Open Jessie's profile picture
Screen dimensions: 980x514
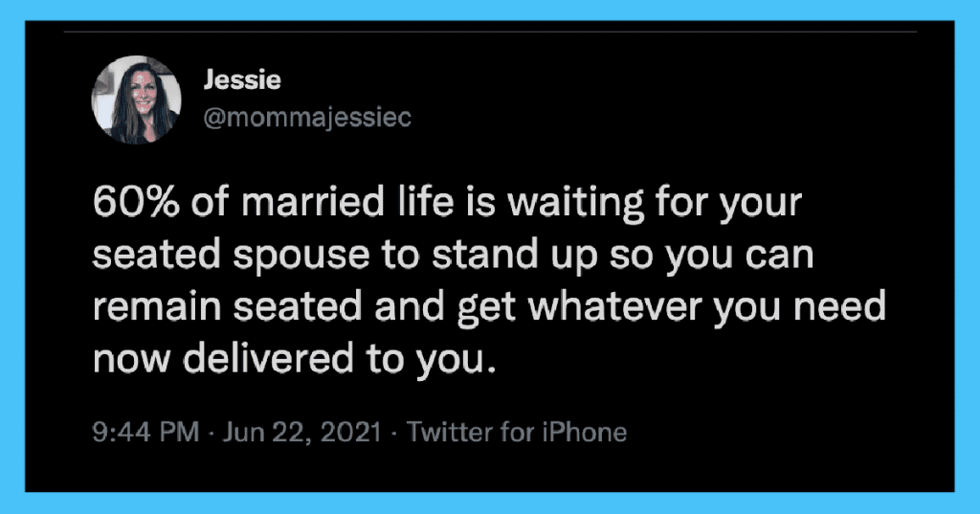click(x=136, y=101)
